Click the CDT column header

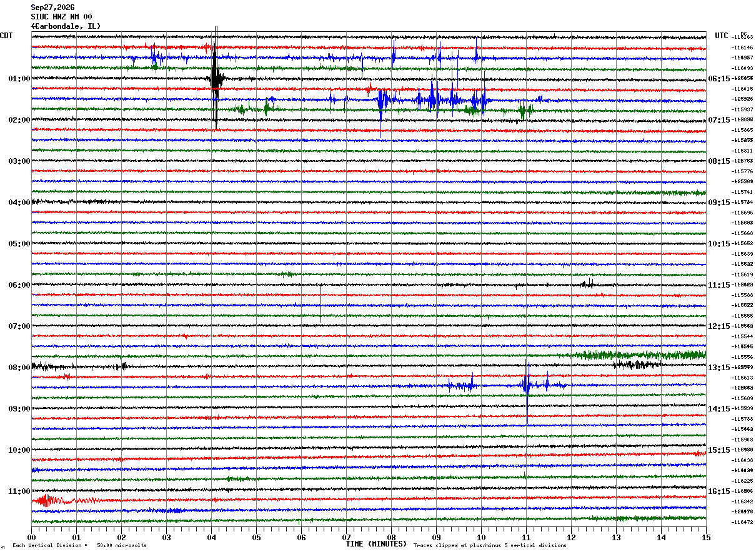(x=6, y=36)
